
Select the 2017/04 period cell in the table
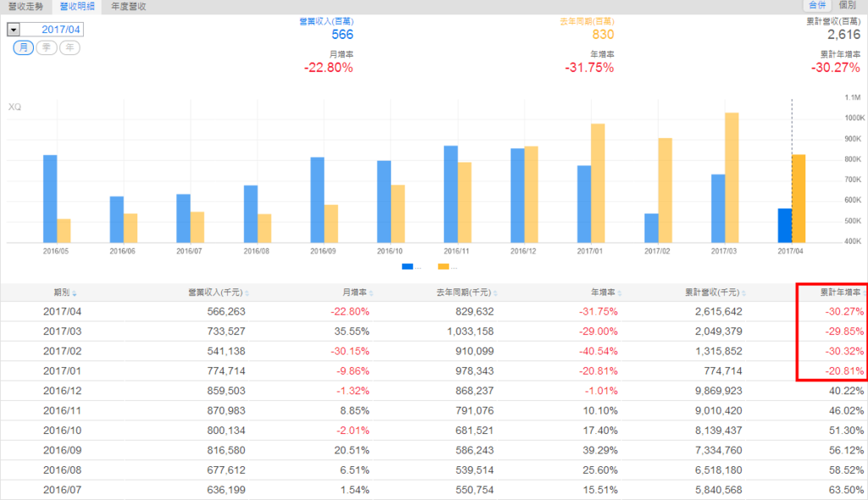point(62,312)
